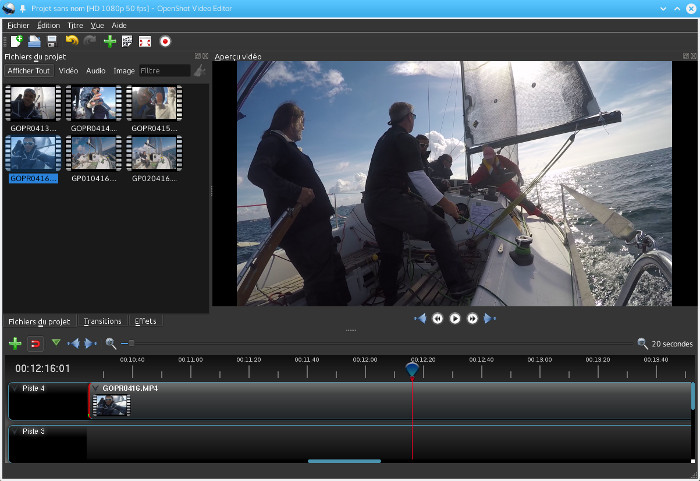Open the GOPR0416.MP4 clip menu arrow
Screen dimensions: 700x481
click(96, 388)
